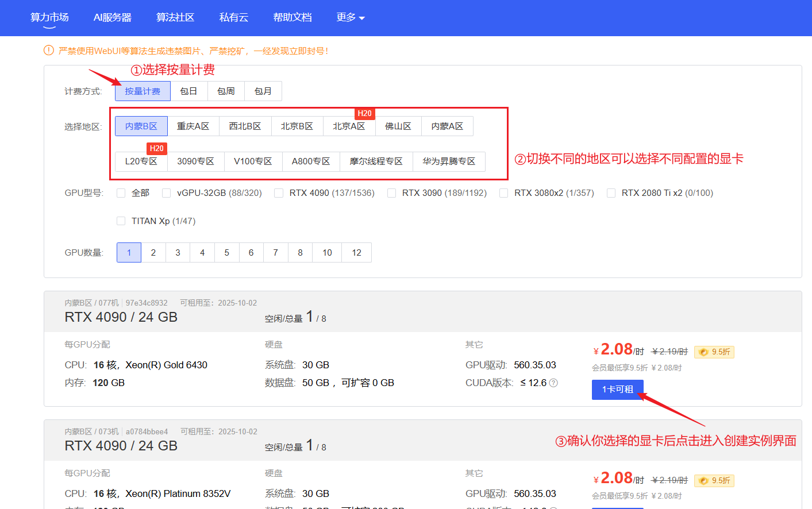The height and width of the screenshot is (509, 812).
Task: Click the orange warning info icon
Action: (x=49, y=51)
